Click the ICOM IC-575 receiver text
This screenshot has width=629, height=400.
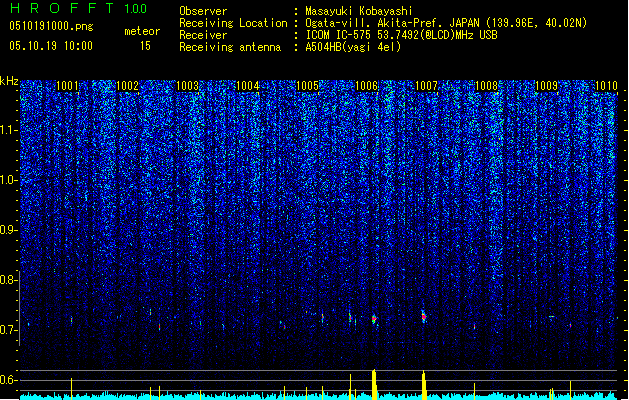(x=401, y=35)
